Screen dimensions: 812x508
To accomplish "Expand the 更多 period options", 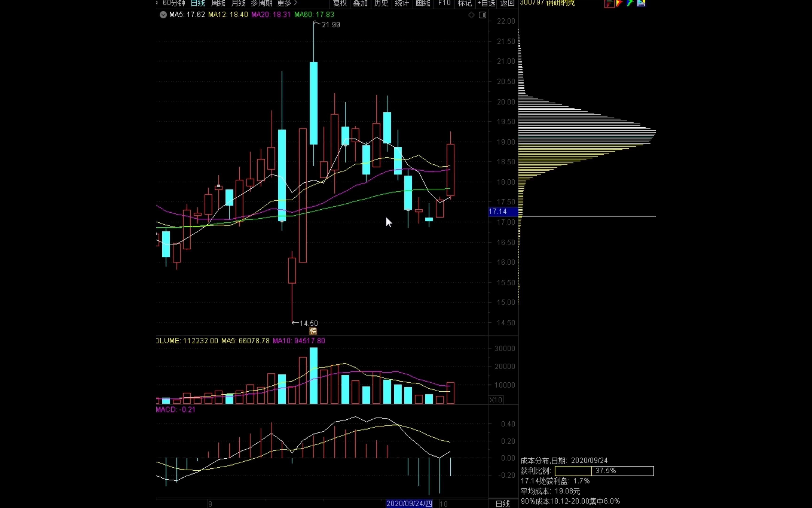I will click(x=287, y=3).
